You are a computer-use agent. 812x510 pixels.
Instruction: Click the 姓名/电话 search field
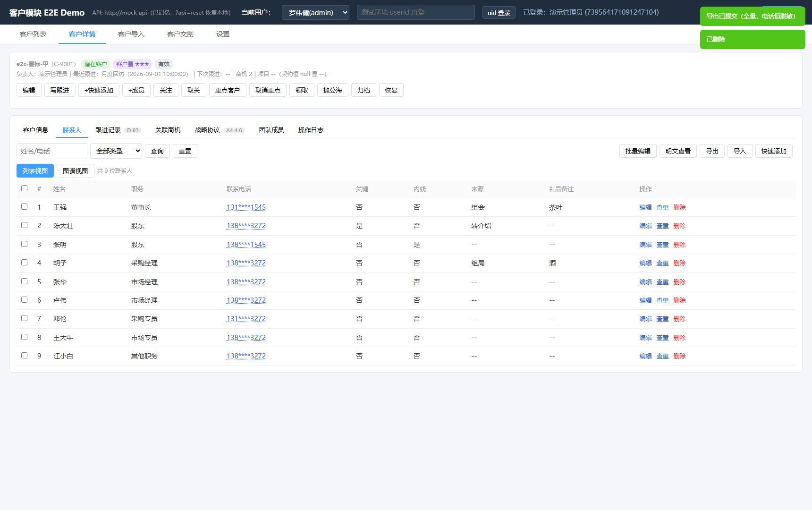(x=52, y=151)
